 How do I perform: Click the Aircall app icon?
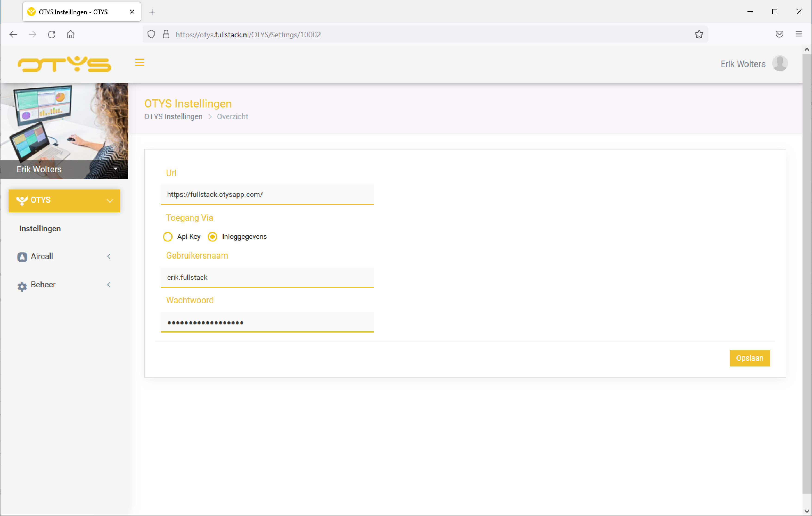click(22, 257)
